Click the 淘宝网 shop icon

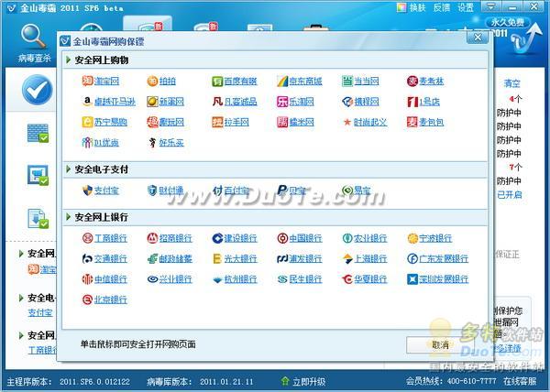(87, 82)
